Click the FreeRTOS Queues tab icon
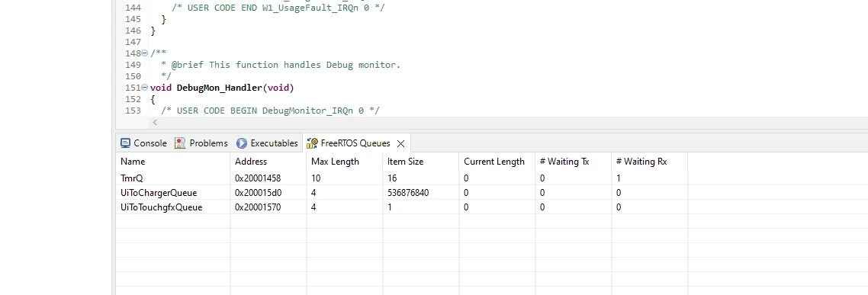The height and width of the screenshot is (295, 868). (x=312, y=143)
